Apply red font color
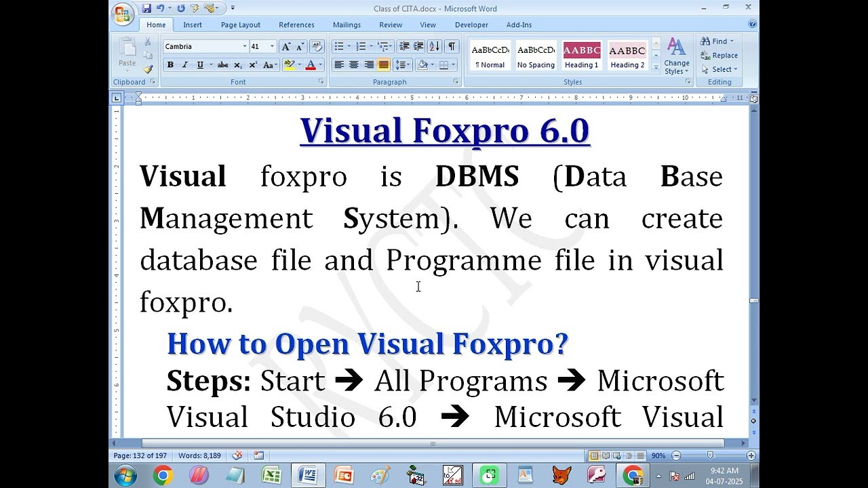Image resolution: width=868 pixels, height=488 pixels. 311,65
